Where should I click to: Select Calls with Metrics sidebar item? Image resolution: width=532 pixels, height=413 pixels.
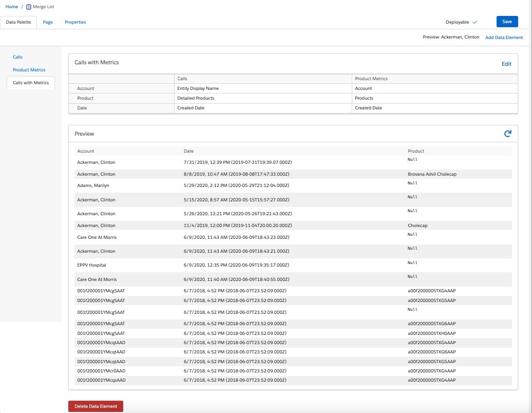(31, 83)
